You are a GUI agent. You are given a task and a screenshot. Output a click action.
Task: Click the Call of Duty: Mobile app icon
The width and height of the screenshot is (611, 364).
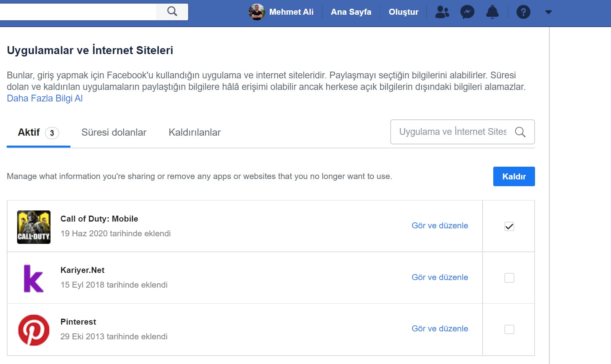pos(34,227)
